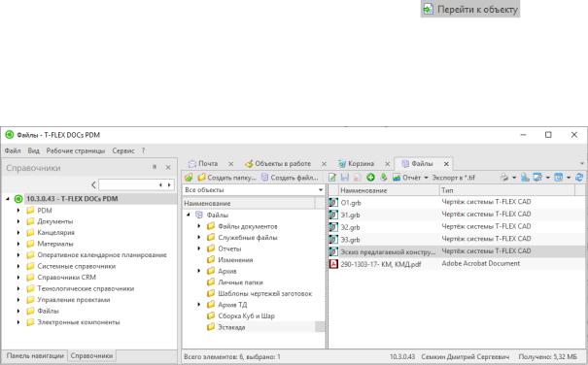The height and width of the screenshot is (365, 588).
Task: Close the Справочники side panel
Action: coord(168,168)
